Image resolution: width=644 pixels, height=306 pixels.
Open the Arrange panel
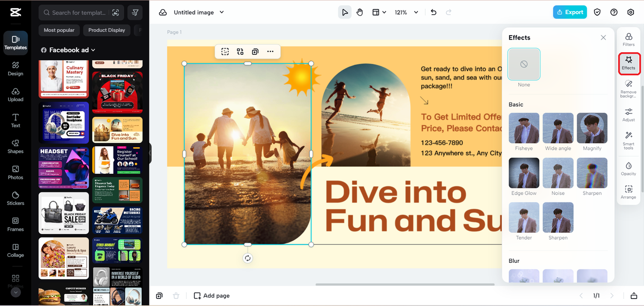628,192
